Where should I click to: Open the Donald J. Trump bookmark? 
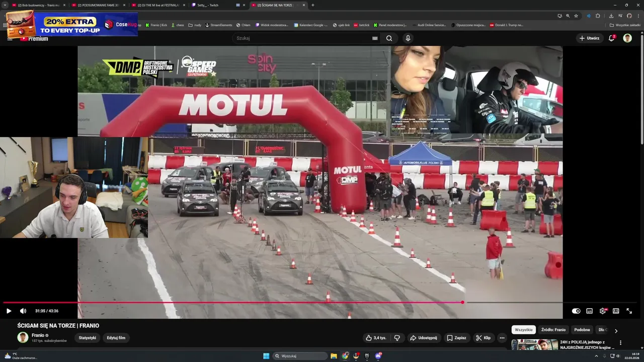coord(506,25)
